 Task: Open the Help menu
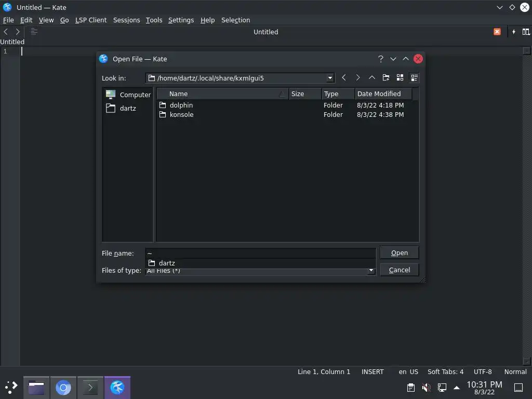coord(207,20)
